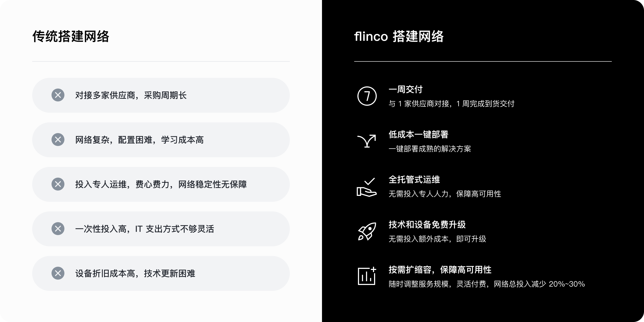Viewport: 644px width, 322px height.
Task: Click the circled 7 one-week delivery icon
Action: click(x=367, y=96)
